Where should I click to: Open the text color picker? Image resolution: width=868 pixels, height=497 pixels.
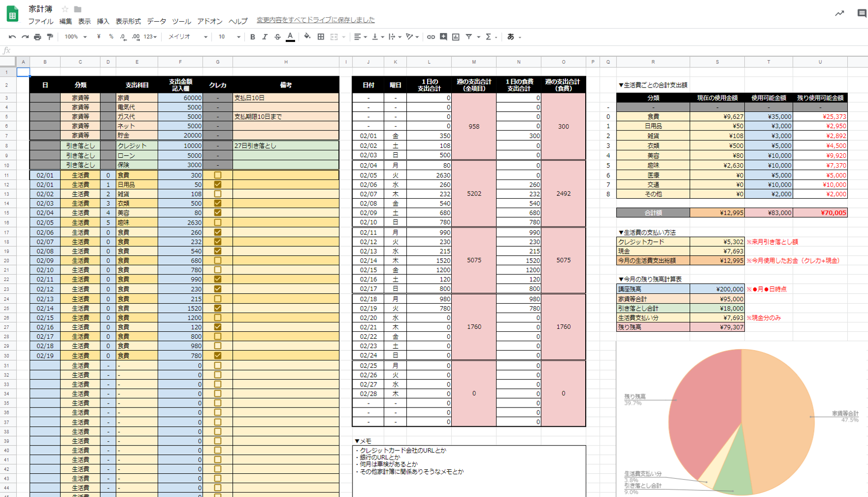coord(290,37)
